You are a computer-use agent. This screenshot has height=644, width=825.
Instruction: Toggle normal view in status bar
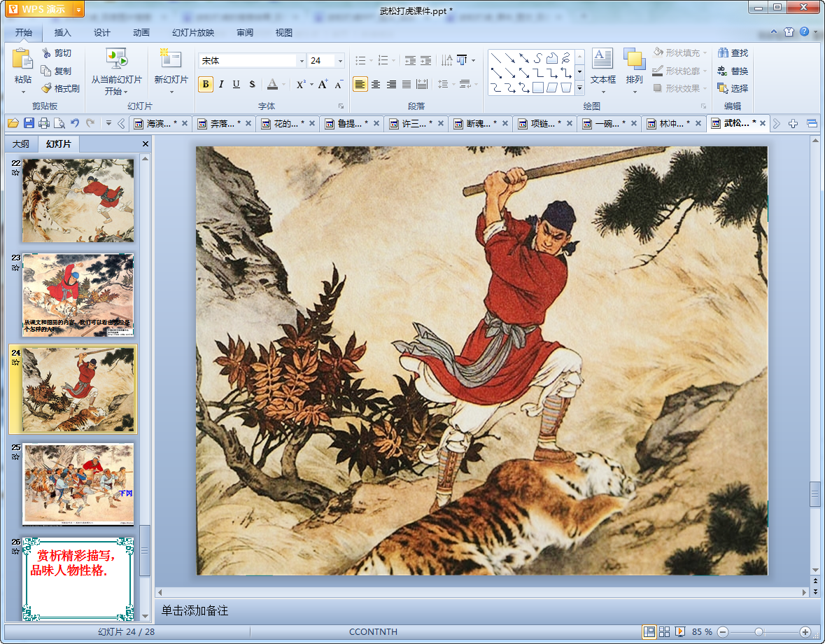[649, 631]
